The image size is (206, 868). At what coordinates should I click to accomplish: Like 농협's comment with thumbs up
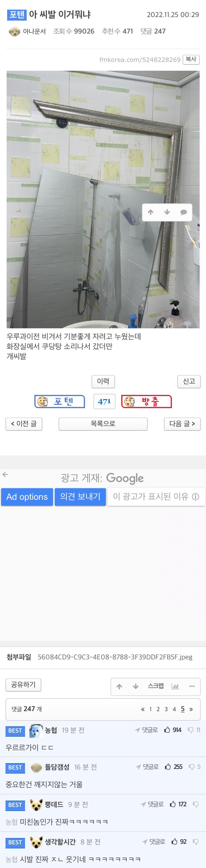[167, 730]
